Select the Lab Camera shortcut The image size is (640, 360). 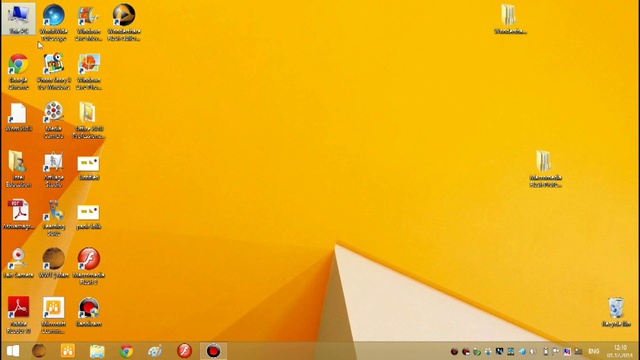(x=18, y=263)
